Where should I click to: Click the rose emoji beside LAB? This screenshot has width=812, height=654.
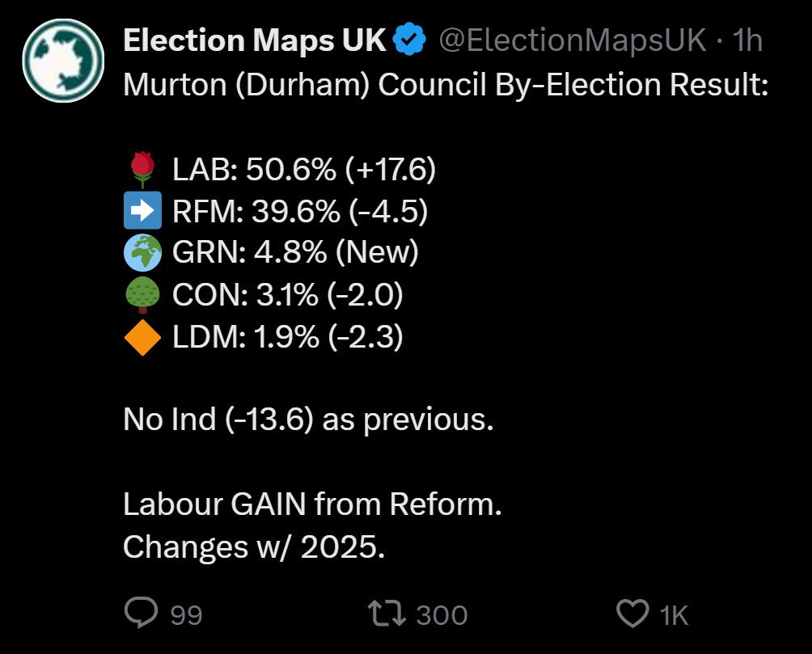(142, 169)
